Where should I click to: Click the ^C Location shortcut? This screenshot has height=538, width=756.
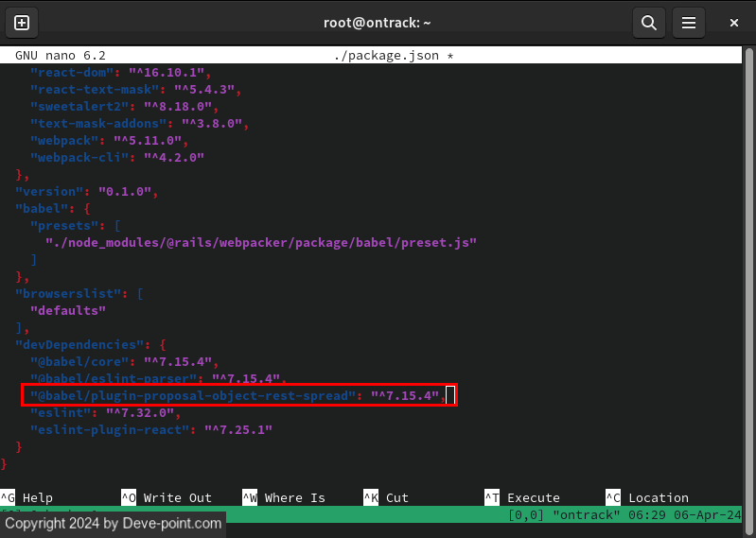pos(647,497)
